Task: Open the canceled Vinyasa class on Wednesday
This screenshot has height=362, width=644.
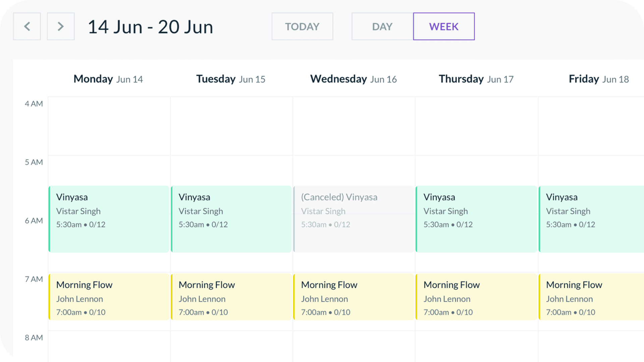Action: (354, 219)
